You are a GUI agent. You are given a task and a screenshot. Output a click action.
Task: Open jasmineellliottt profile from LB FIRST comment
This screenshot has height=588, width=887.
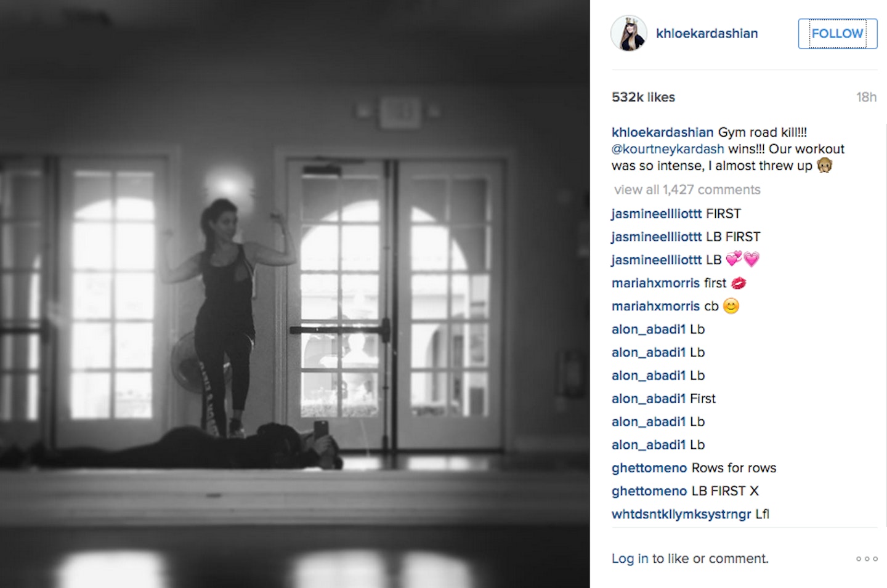tap(657, 237)
